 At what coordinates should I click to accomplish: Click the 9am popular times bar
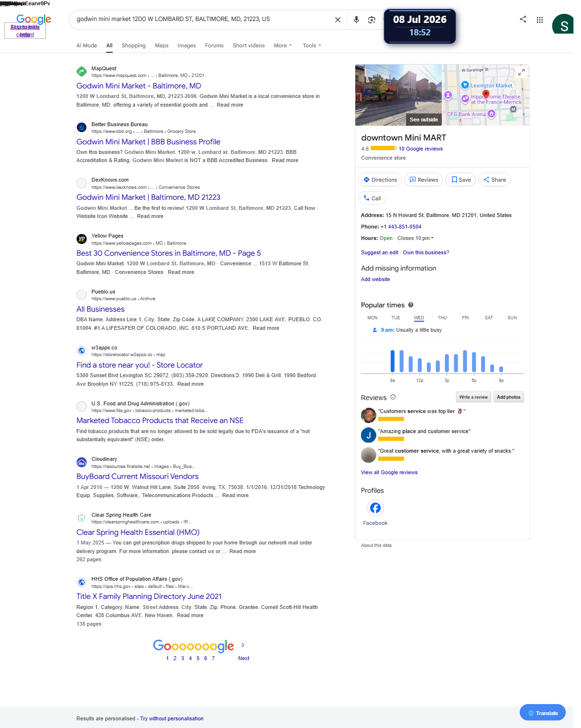(393, 361)
